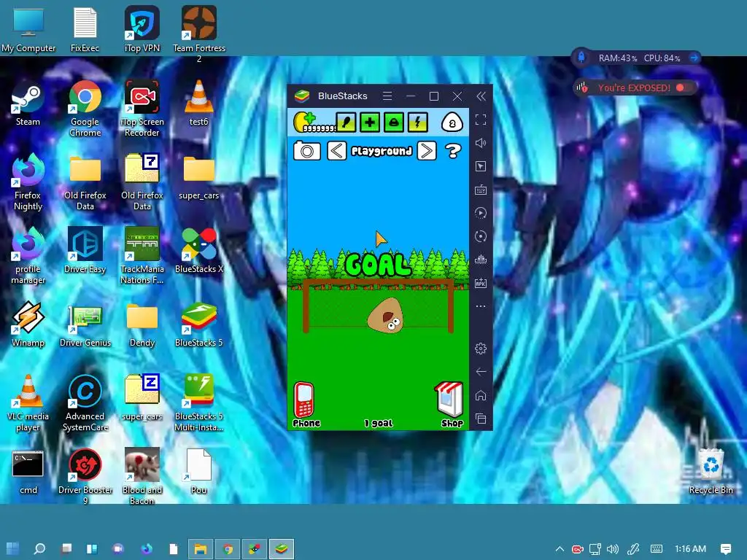Screen dimensions: 747x560
Task: Tap the Pou character in the goal
Action: click(386, 316)
